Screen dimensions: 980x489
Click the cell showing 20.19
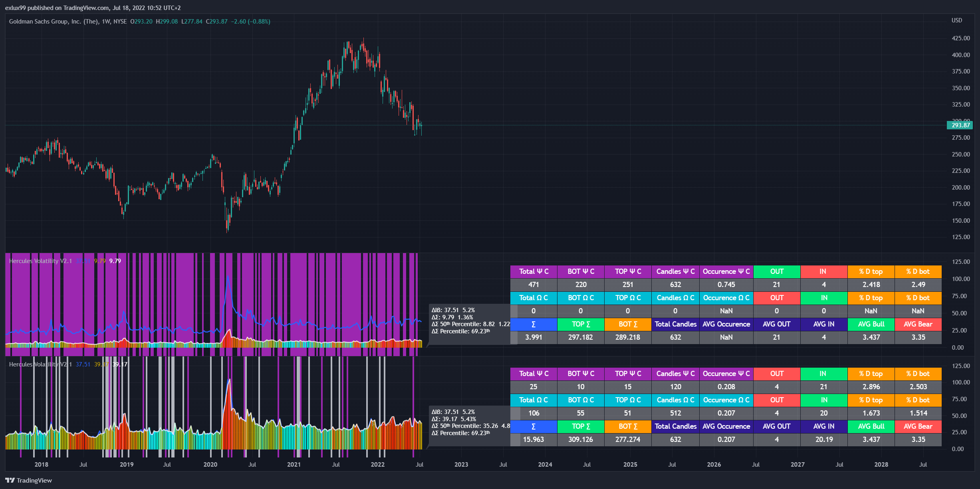pos(823,440)
